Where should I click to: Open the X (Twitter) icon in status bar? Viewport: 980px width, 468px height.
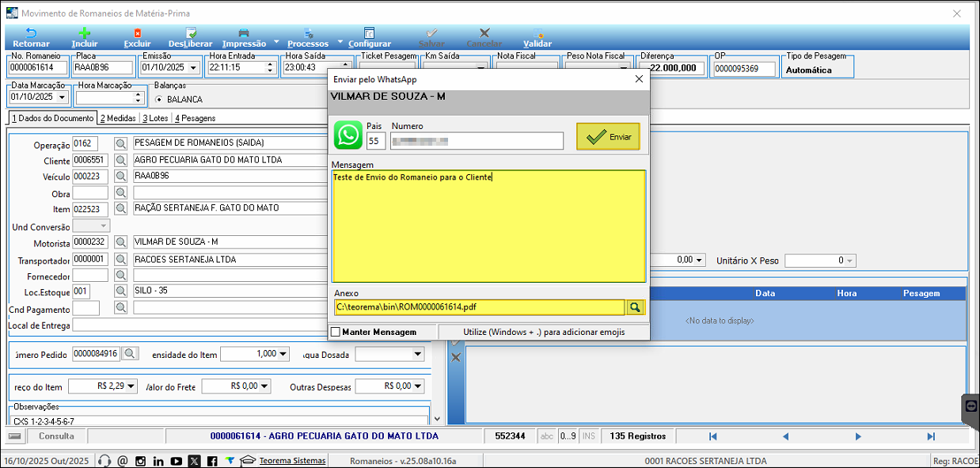tap(194, 461)
